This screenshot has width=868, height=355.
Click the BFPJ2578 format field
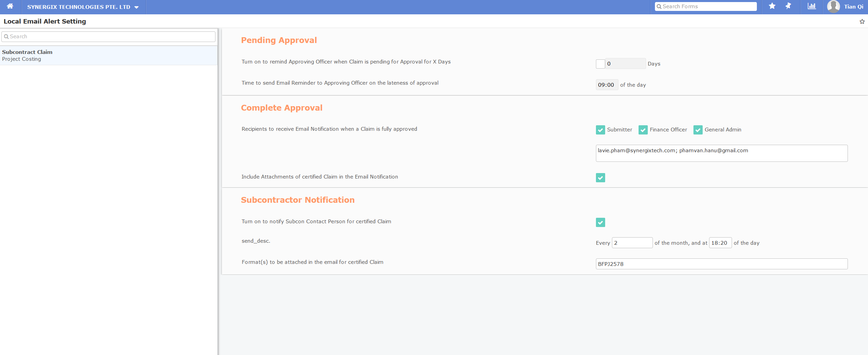click(721, 264)
